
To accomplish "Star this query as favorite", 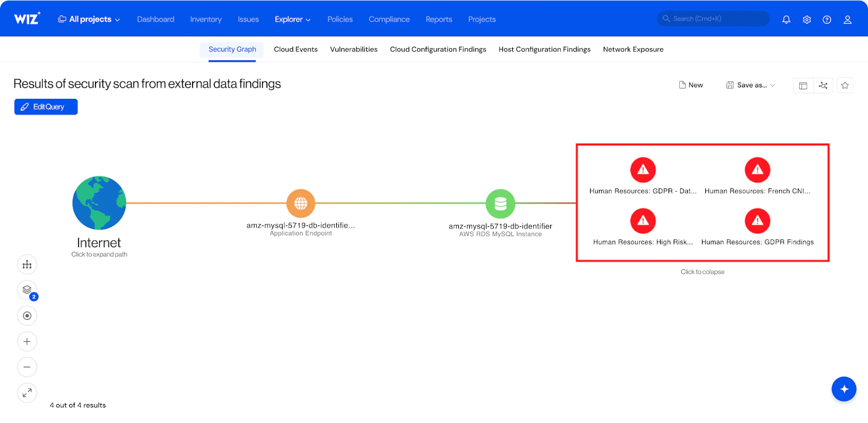I will pyautogui.click(x=845, y=85).
